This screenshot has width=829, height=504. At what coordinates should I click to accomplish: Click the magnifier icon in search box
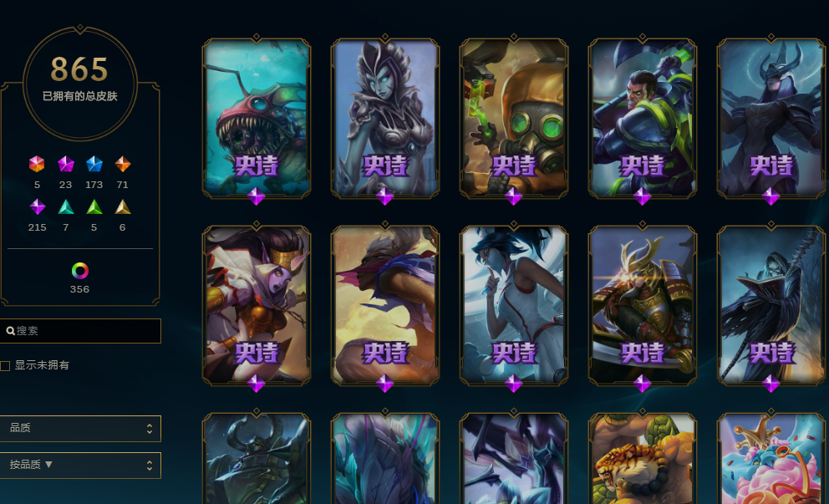[10, 331]
